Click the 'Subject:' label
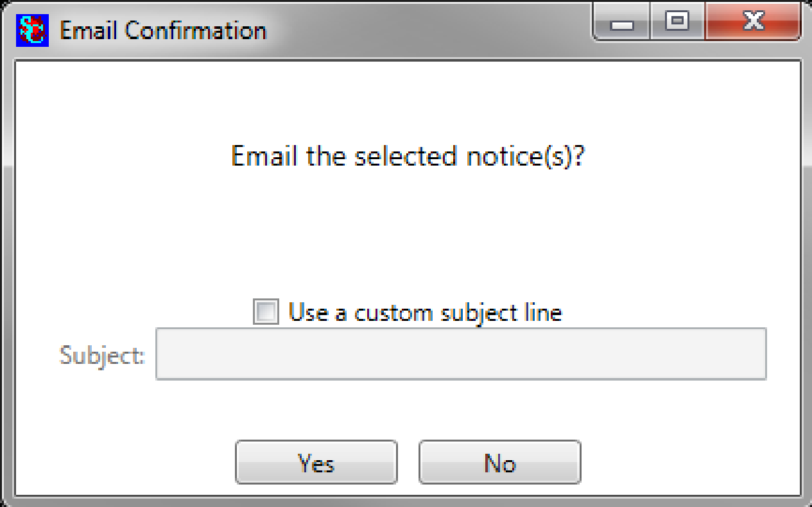This screenshot has height=507, width=812. pyautogui.click(x=102, y=354)
